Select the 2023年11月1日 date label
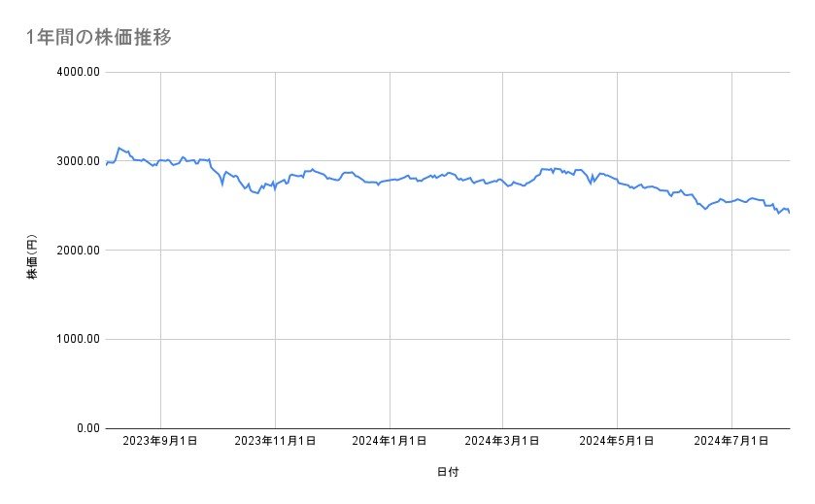Image resolution: width=815 pixels, height=504 pixels. click(x=275, y=442)
